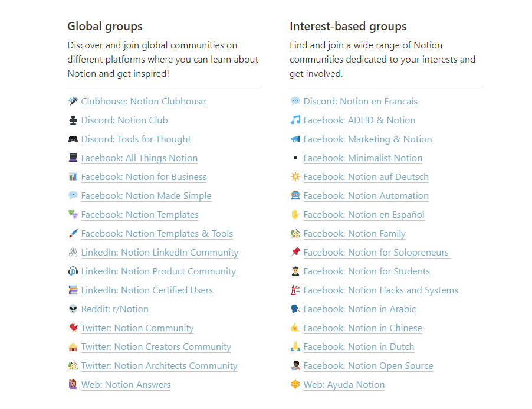Click the folded hands emoji icon
Screen dimensions: 532x409
click(x=295, y=347)
